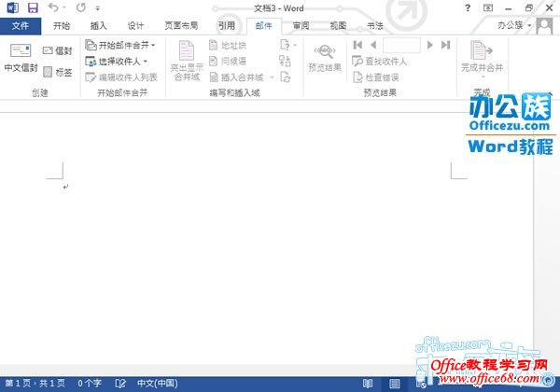Click the 标签 labels button
This screenshot has width=560, height=392.
click(x=58, y=72)
